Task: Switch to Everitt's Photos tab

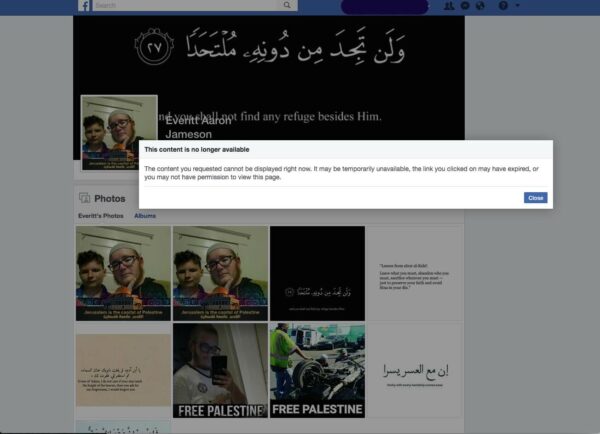Action: [x=101, y=216]
